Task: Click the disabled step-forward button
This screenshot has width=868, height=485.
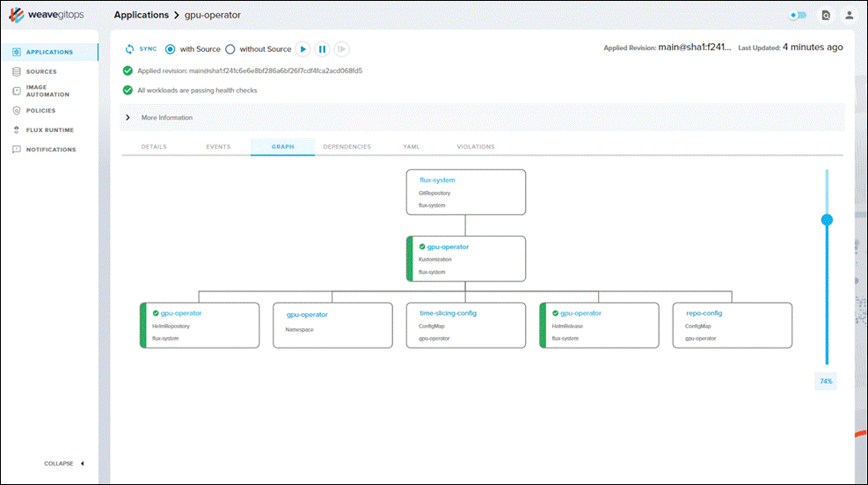Action: 341,49
